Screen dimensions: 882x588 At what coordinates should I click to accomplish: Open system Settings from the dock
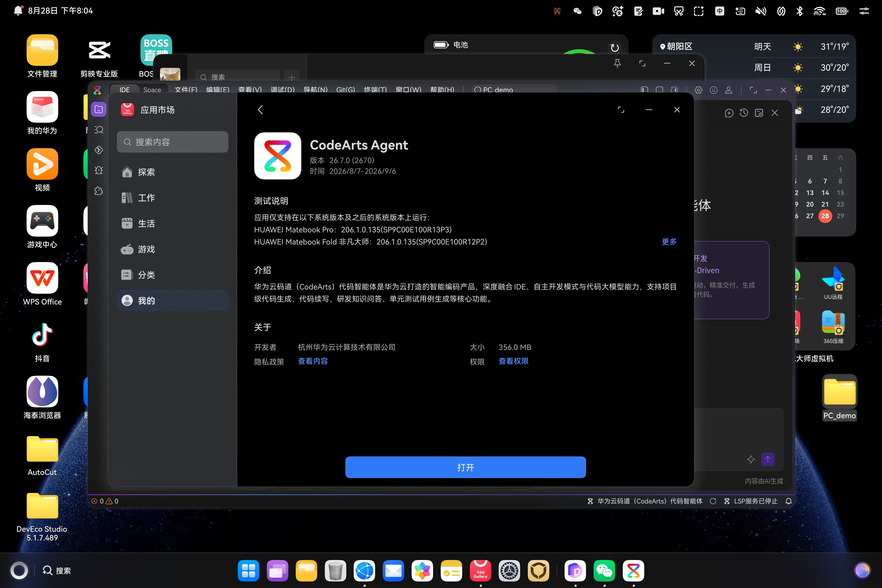point(509,570)
